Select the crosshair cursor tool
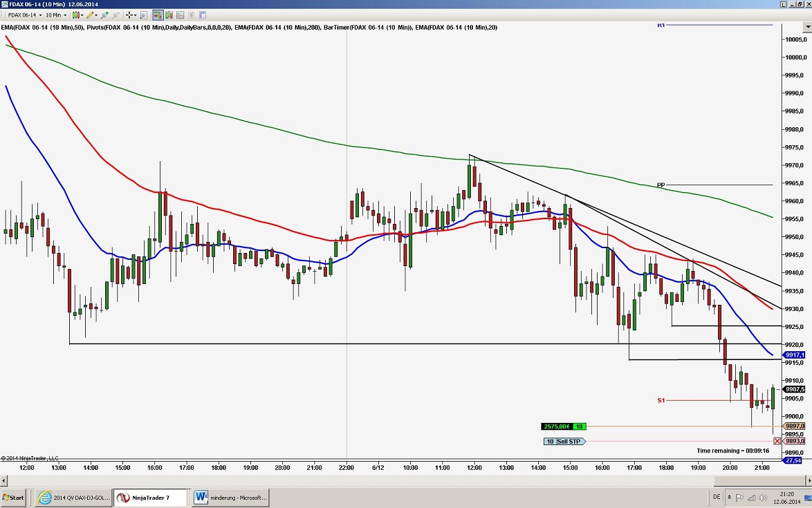 pyautogui.click(x=130, y=15)
